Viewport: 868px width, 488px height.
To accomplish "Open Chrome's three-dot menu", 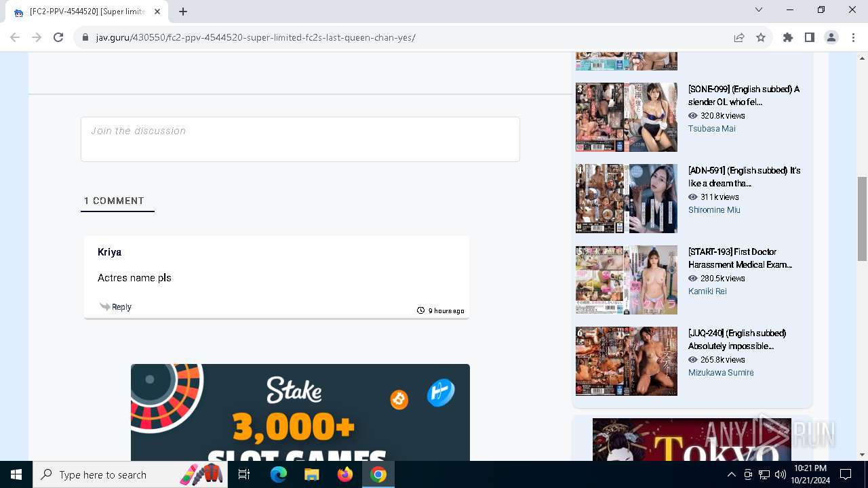I will [853, 37].
